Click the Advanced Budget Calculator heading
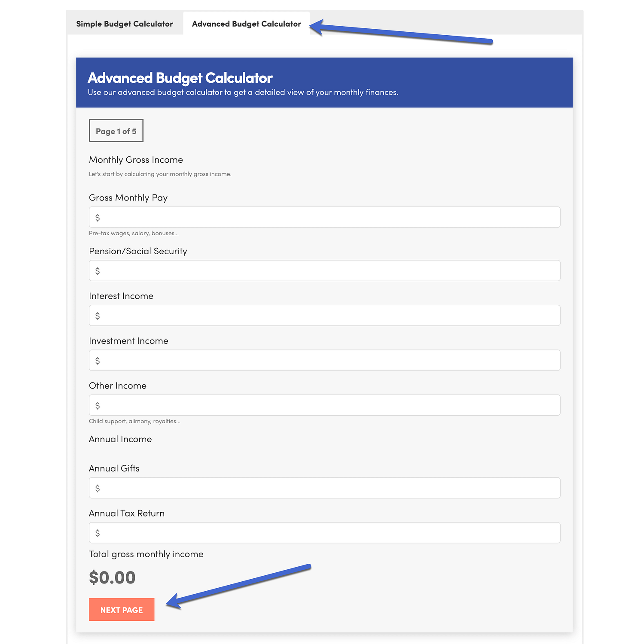Viewport: 644px width, 644px height. coord(180,78)
